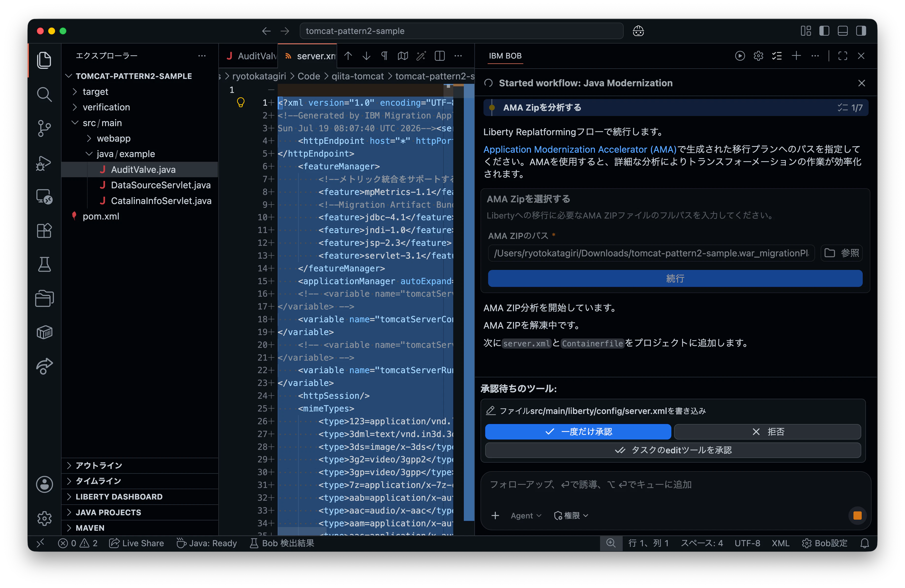Toggle whitespace pilcrow icon in editor toolbar
905x588 pixels.
point(384,56)
